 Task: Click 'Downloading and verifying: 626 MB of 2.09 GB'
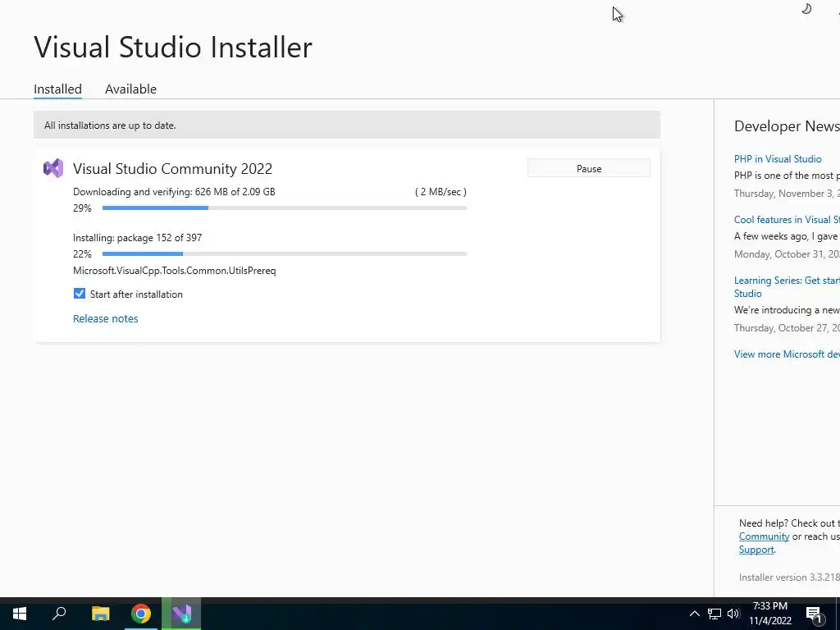pos(174,192)
